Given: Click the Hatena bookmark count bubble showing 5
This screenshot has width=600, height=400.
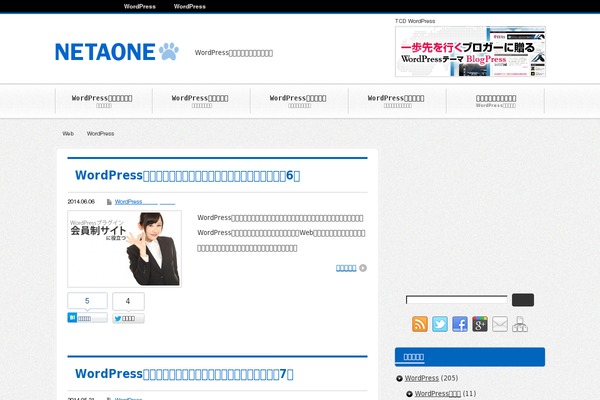Looking at the screenshot, I should click(x=87, y=301).
